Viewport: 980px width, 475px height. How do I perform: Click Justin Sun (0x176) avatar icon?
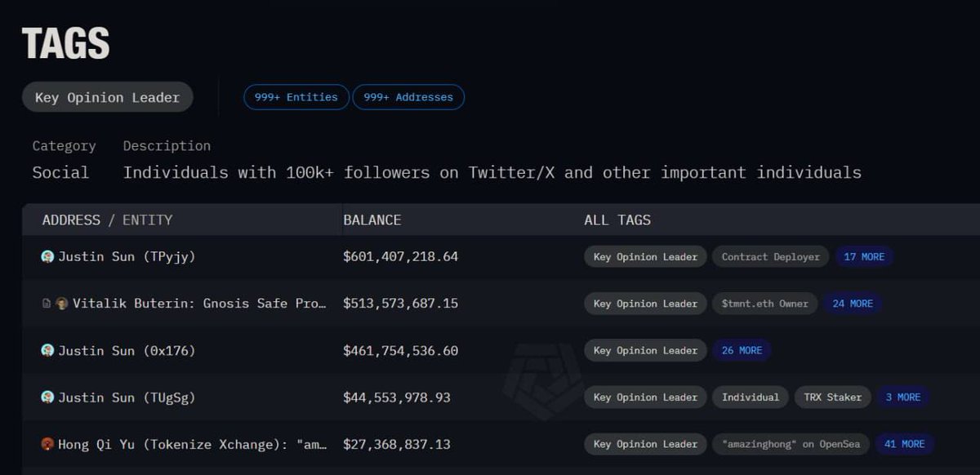click(x=47, y=350)
